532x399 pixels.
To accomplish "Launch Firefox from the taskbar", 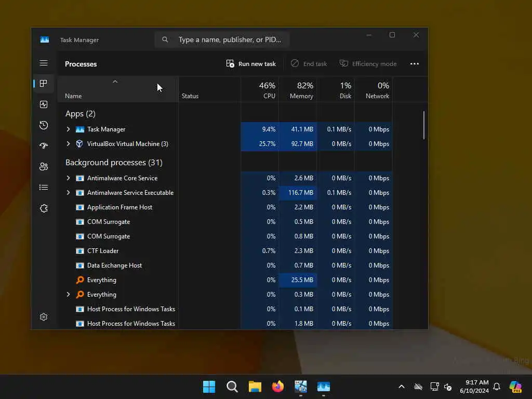I will tap(278, 387).
